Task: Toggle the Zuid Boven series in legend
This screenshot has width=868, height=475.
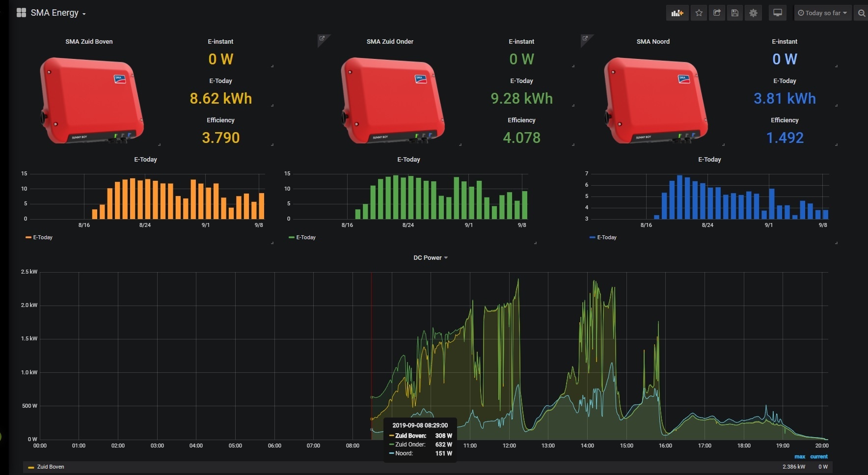Action: [x=50, y=467]
